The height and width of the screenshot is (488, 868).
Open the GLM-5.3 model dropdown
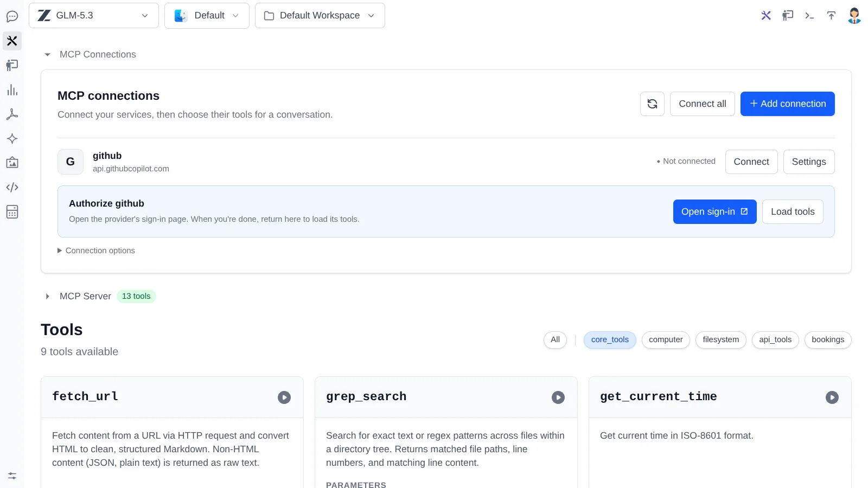pos(94,15)
